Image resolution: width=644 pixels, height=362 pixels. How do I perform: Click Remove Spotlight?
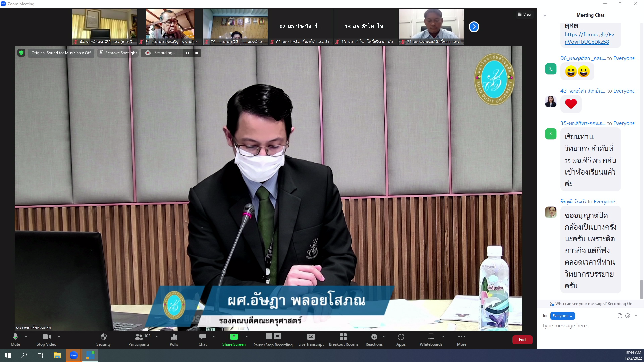click(x=118, y=53)
